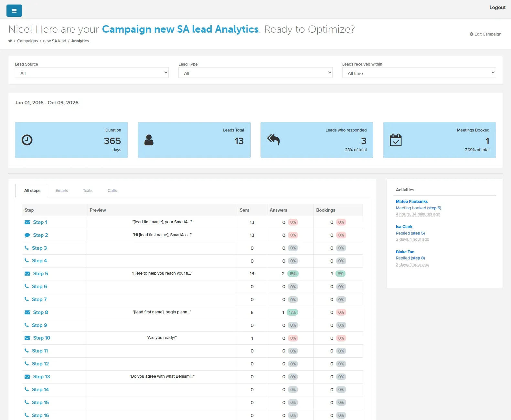This screenshot has height=420, width=511.
Task: Click the email icon for Step 10
Action: 27,338
